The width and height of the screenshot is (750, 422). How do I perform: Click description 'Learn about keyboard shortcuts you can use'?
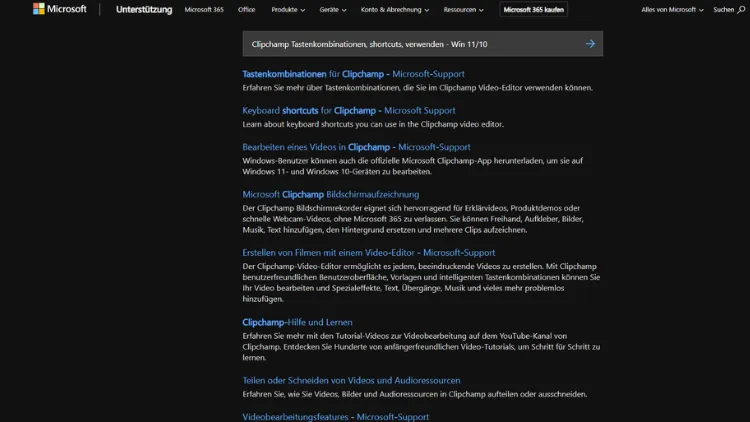[373, 124]
